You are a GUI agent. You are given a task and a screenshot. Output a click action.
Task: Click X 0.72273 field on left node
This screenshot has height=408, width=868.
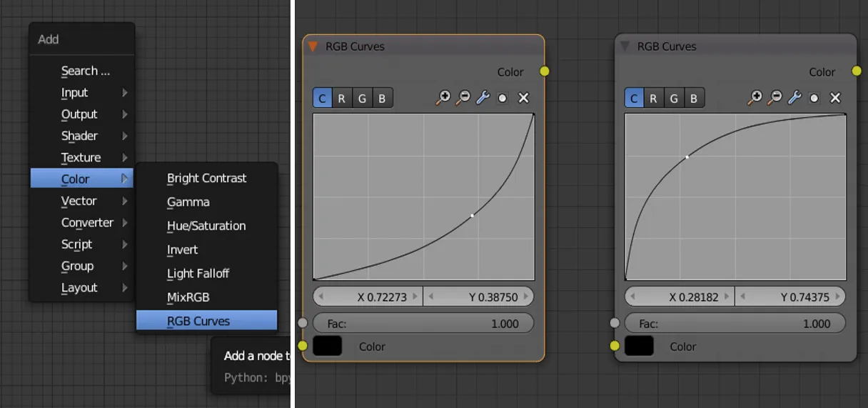tap(368, 297)
